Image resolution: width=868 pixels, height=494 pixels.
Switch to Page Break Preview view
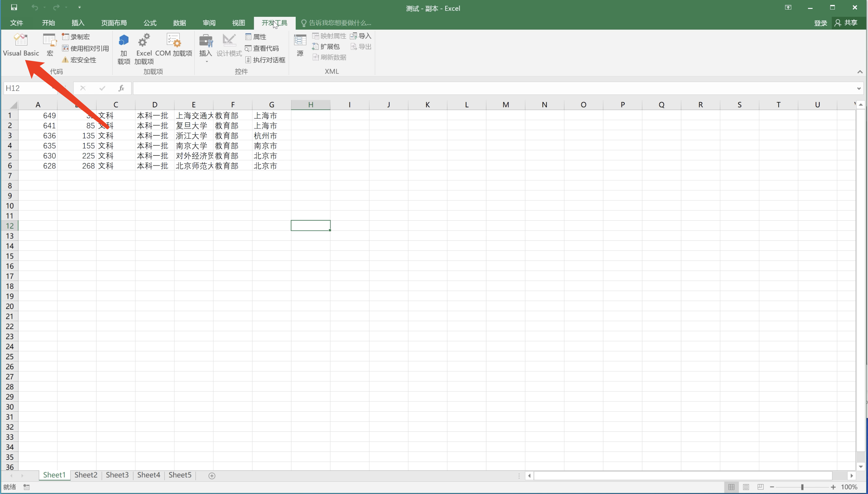[760, 487]
